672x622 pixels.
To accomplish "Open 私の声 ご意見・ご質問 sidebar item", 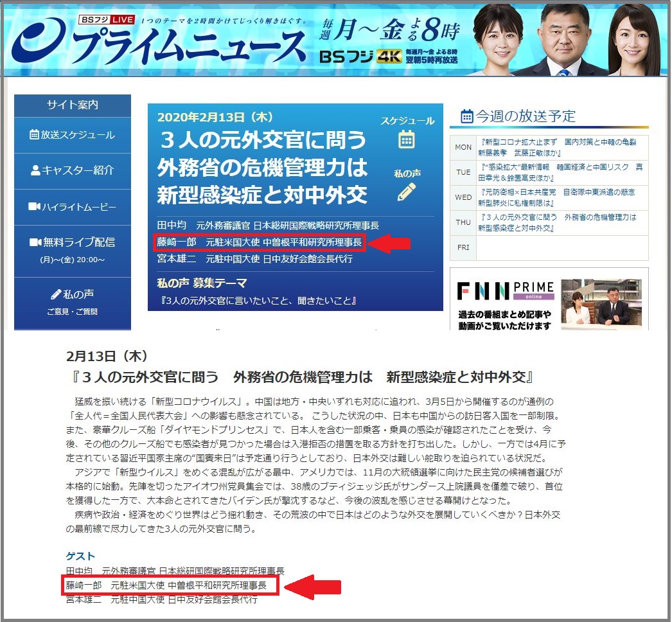I will 73,303.
